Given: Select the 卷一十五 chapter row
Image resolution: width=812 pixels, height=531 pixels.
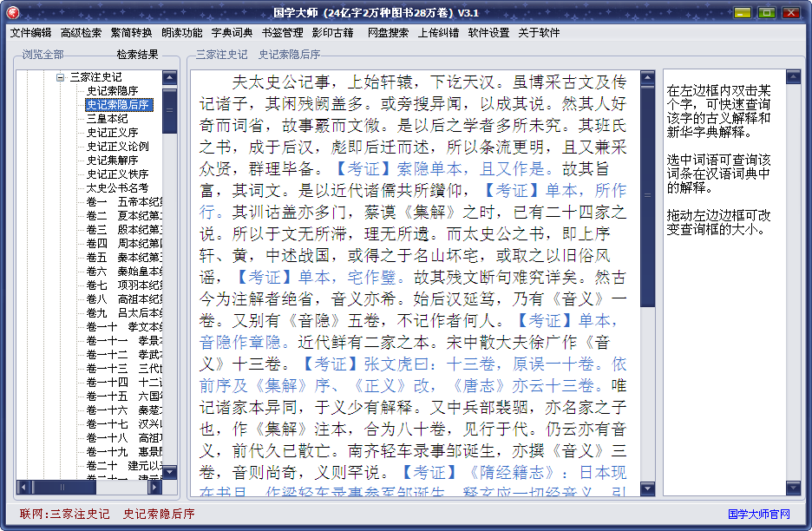Looking at the screenshot, I should 124,397.
